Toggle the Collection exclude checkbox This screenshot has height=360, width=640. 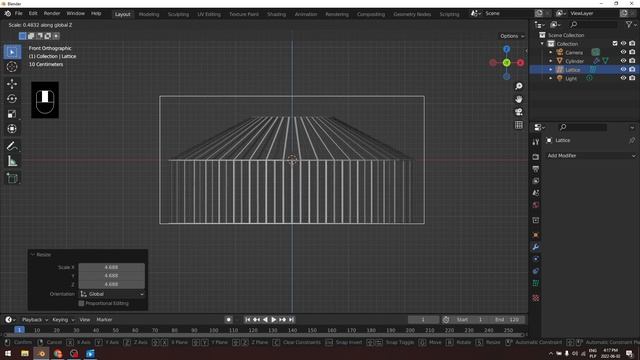615,43
